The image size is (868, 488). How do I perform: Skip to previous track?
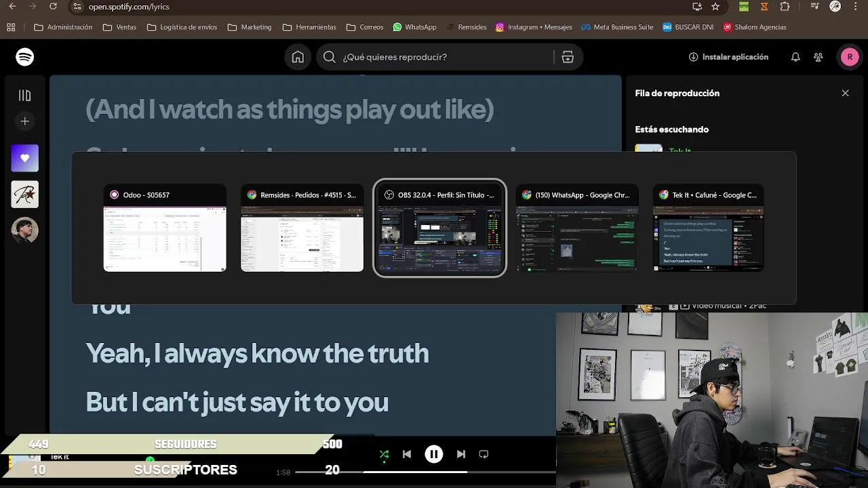point(407,454)
